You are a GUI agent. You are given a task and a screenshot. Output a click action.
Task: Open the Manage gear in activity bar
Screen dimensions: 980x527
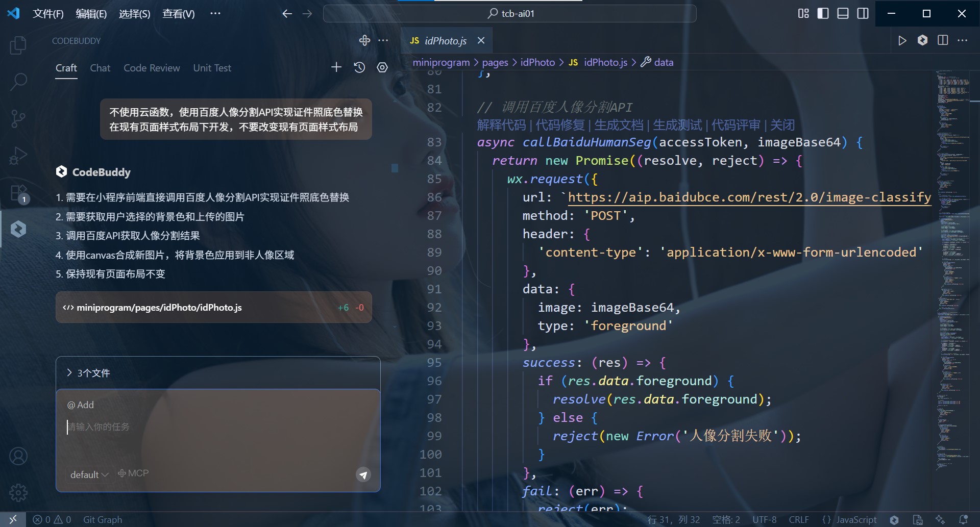(18, 492)
